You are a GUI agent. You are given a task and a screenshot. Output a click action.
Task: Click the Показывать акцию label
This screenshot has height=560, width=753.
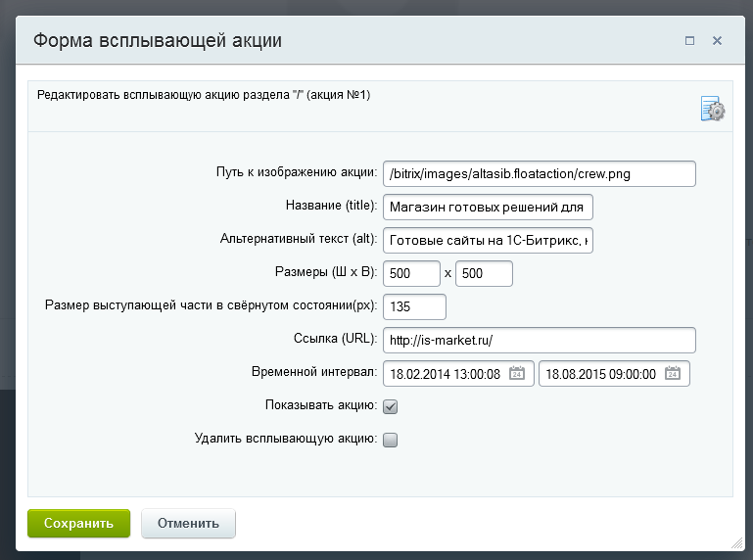321,405
